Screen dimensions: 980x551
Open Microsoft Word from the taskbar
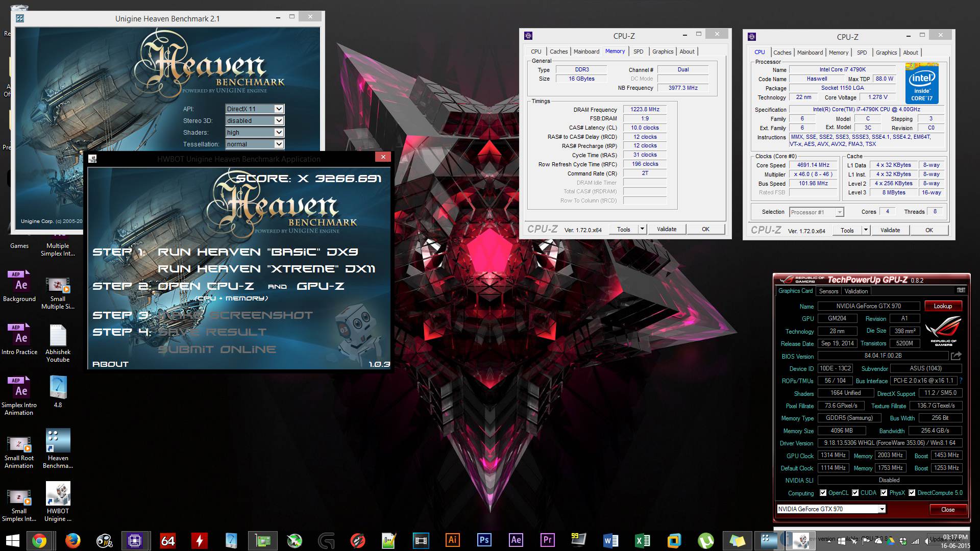coord(610,540)
